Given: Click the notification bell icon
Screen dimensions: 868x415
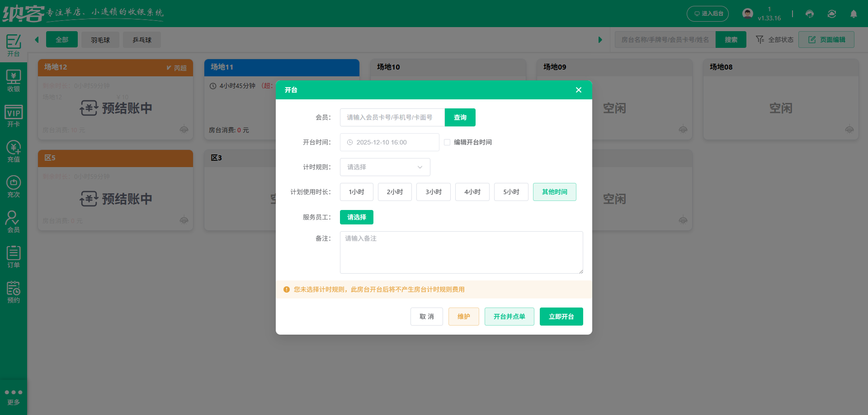Looking at the screenshot, I should pos(854,14).
